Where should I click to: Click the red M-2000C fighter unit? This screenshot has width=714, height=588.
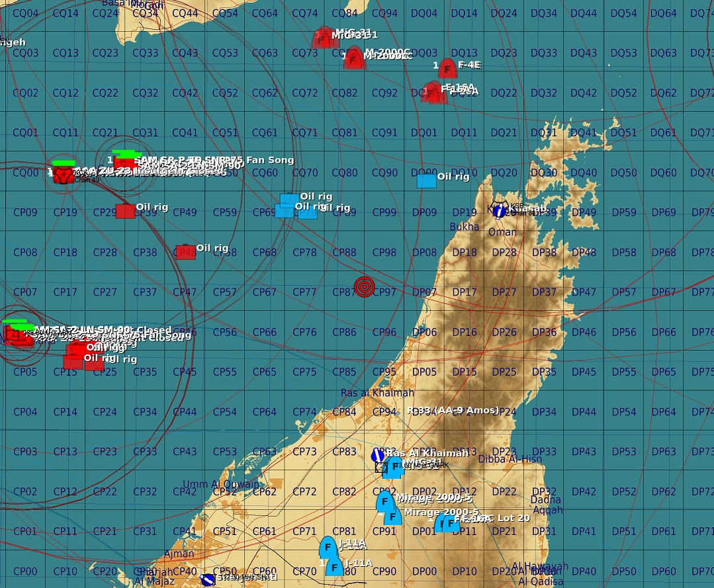[354, 58]
